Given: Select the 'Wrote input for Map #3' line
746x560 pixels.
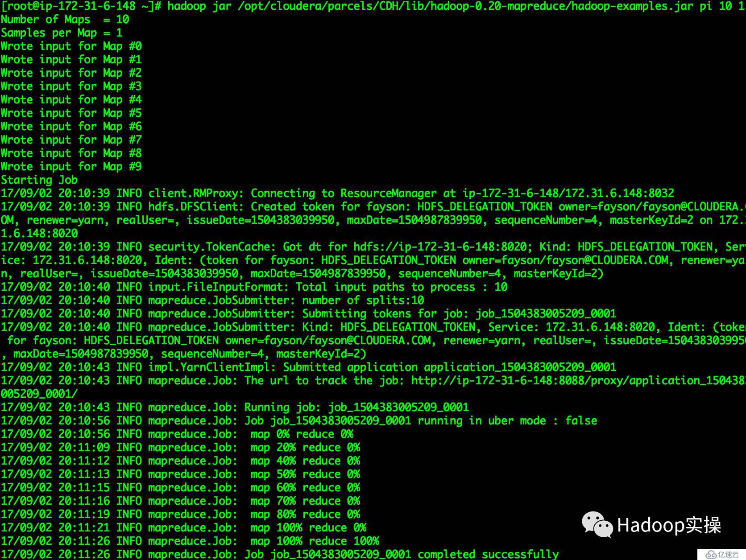Looking at the screenshot, I should (x=71, y=86).
